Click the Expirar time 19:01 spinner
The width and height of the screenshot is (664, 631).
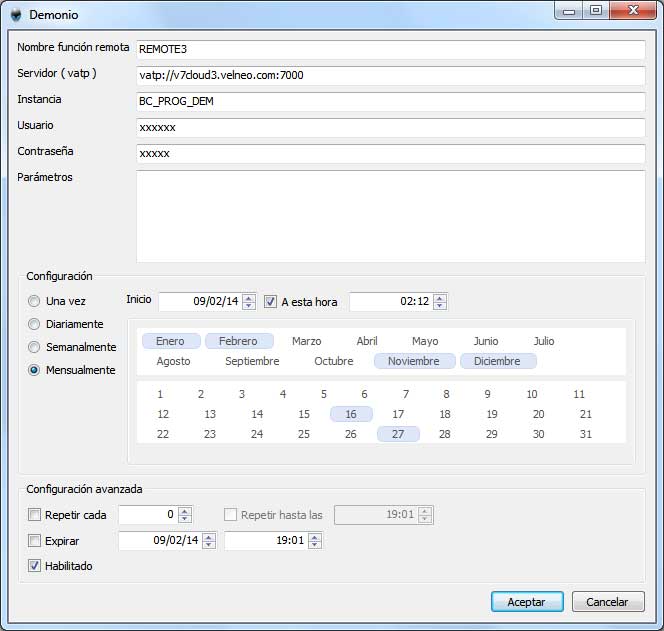click(x=315, y=540)
